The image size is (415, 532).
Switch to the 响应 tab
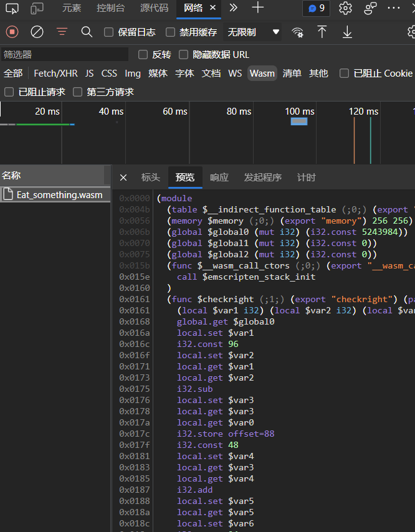(x=219, y=178)
